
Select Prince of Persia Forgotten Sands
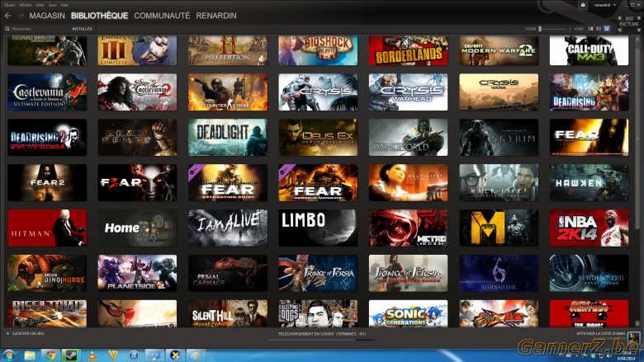(408, 273)
